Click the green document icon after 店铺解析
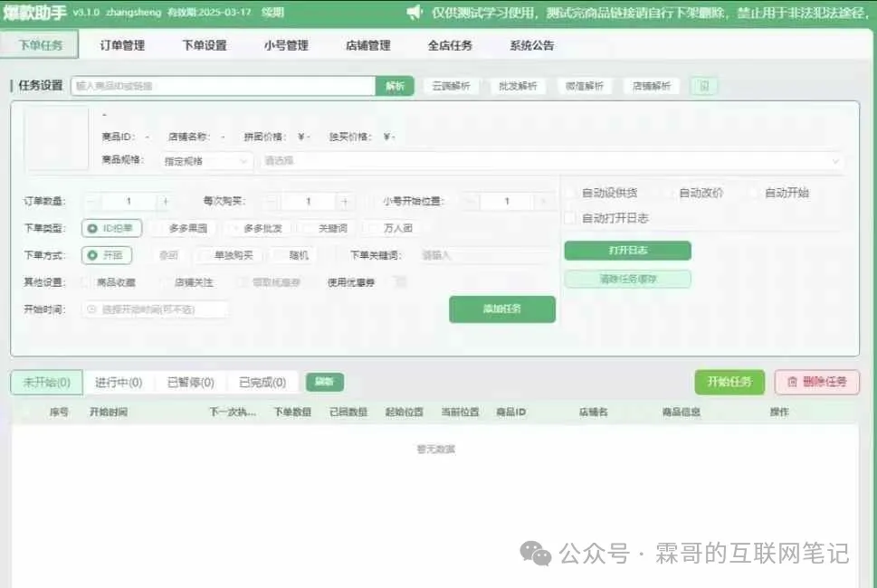 tap(704, 86)
